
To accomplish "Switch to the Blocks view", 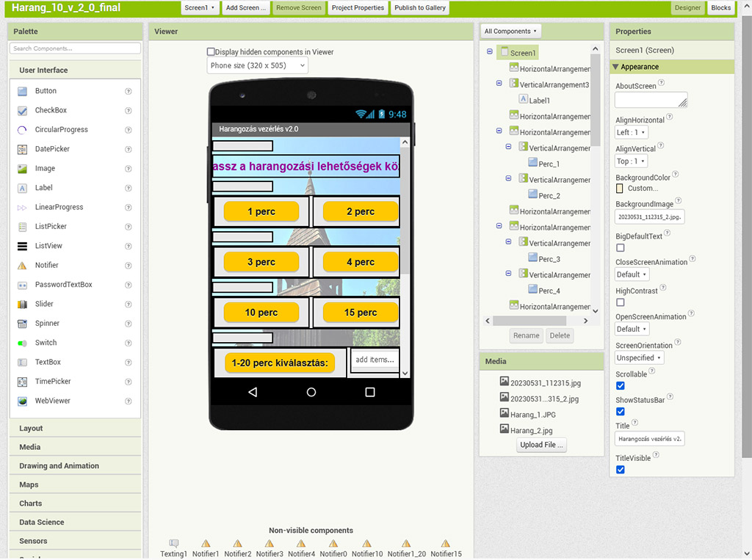I will pos(721,7).
